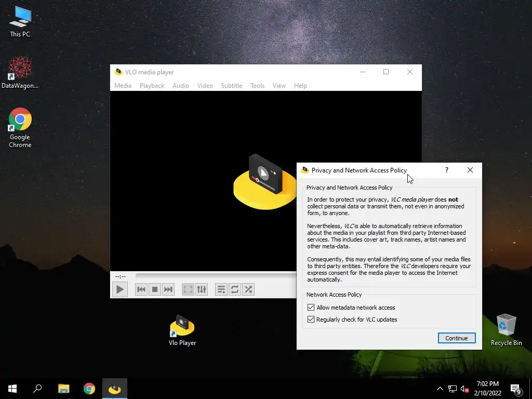Click the media player taskbar button
532x399 pixels.
point(115,389)
